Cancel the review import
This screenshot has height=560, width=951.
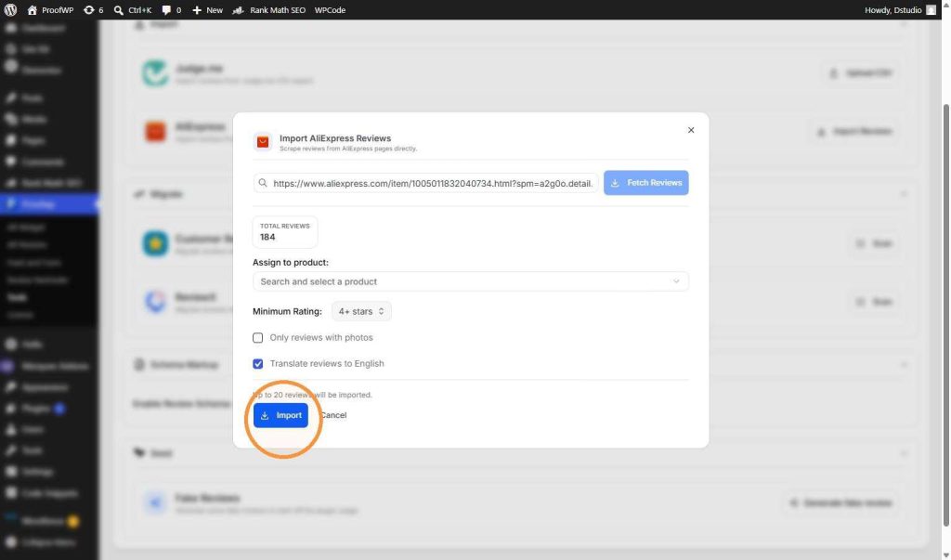coord(333,415)
